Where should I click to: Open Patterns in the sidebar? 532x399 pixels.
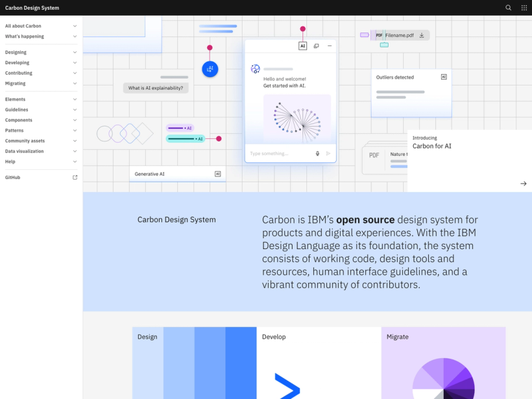point(41,130)
